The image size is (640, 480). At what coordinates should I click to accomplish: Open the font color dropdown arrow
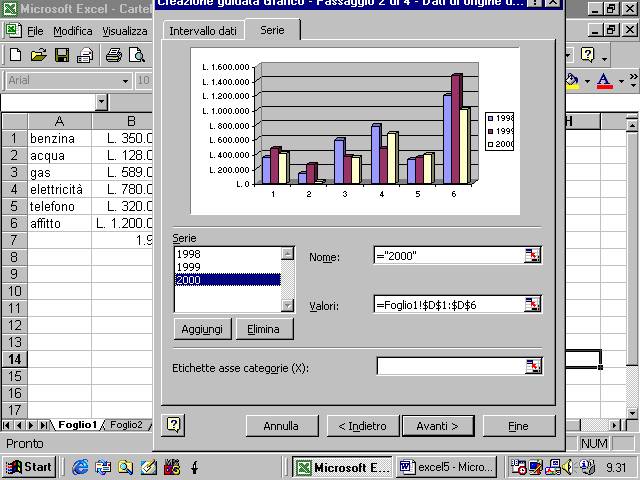pyautogui.click(x=621, y=80)
